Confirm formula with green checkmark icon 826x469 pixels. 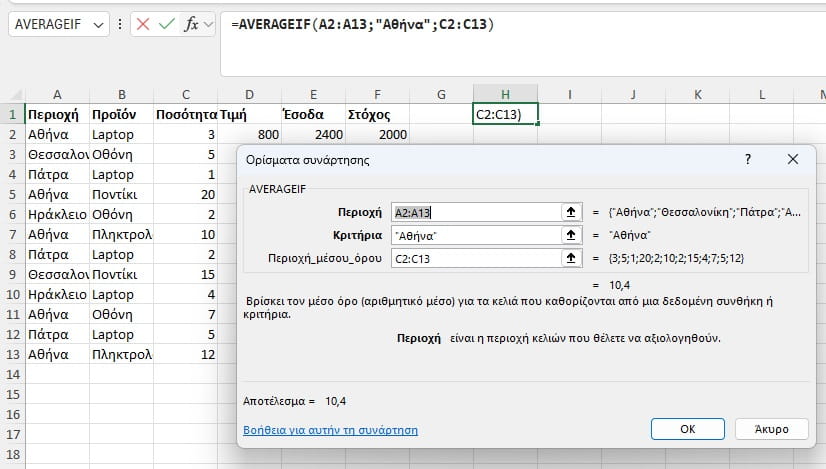point(166,24)
